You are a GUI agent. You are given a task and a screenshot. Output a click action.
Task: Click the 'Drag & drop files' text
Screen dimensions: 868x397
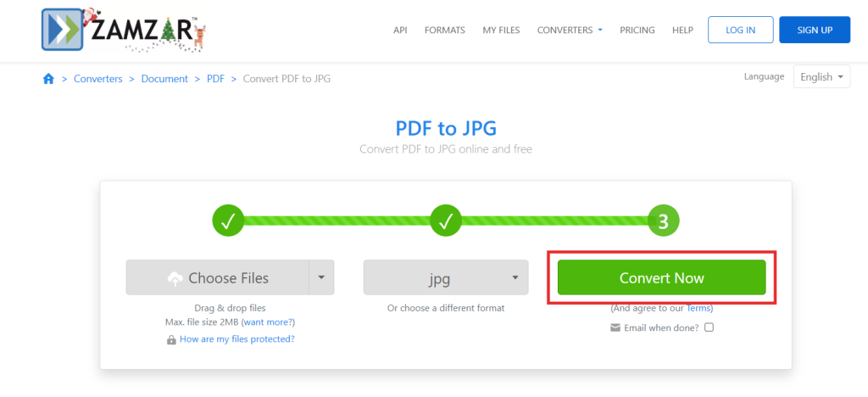[230, 308]
